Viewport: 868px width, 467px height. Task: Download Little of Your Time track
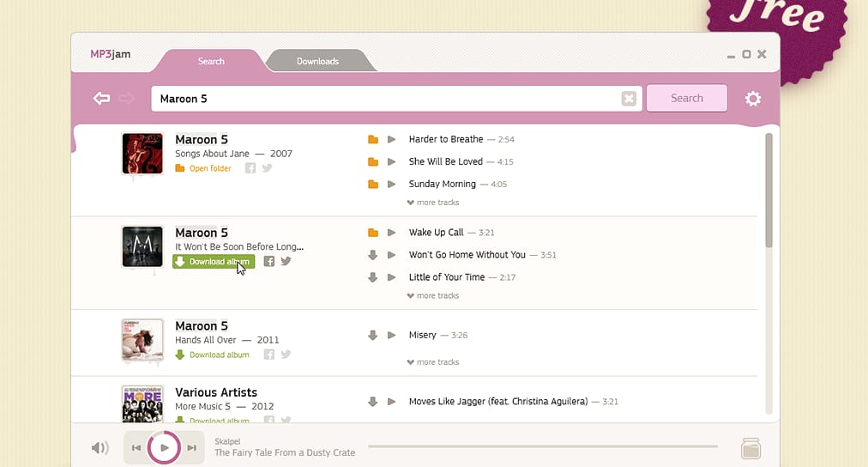coord(372,277)
